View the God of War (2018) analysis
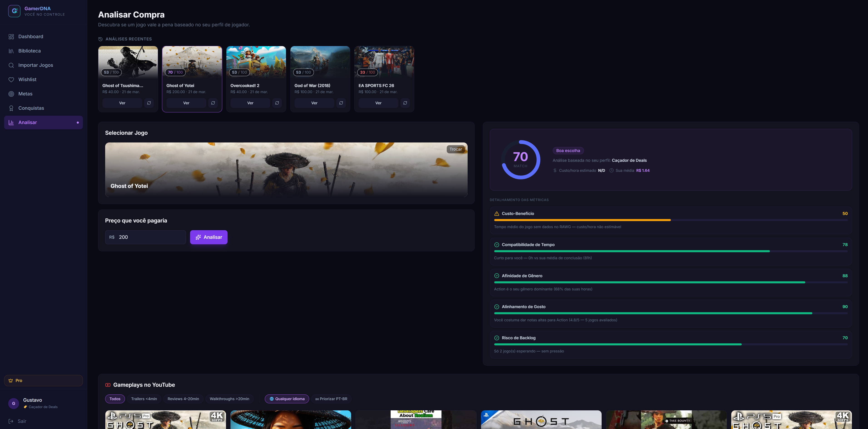 (314, 103)
